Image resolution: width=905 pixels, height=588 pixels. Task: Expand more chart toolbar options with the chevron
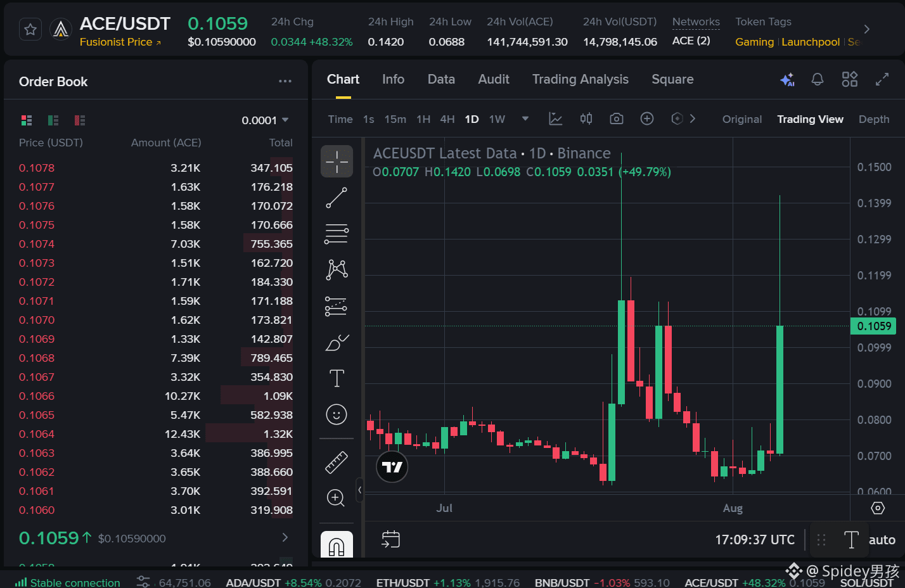(x=693, y=118)
